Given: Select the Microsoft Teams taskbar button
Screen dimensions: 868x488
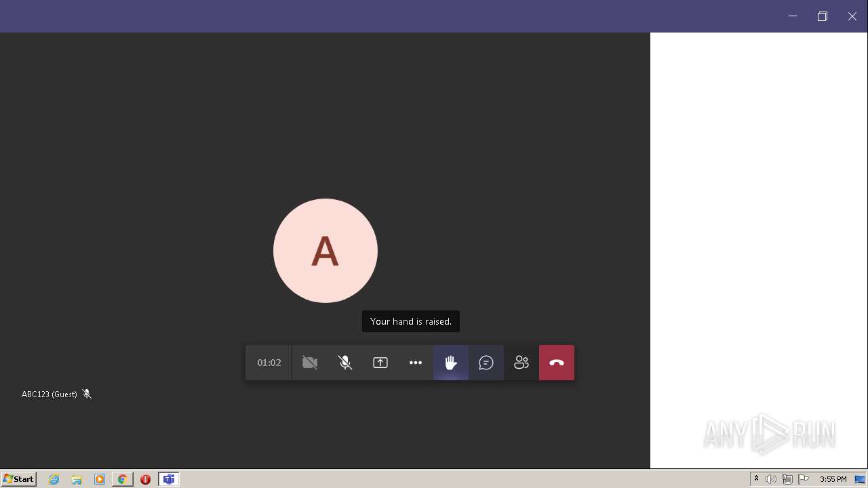Looking at the screenshot, I should (x=169, y=479).
